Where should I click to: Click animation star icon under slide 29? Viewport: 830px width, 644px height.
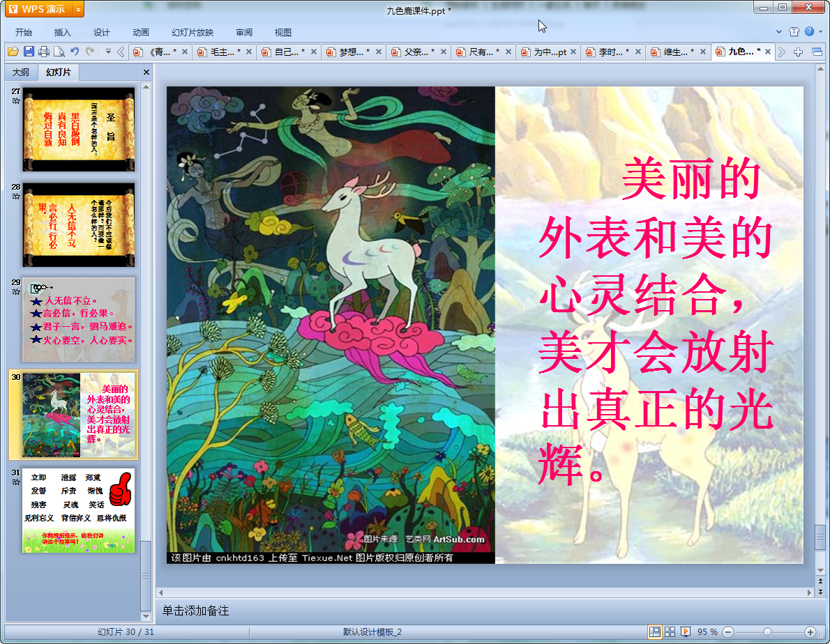coord(16,291)
